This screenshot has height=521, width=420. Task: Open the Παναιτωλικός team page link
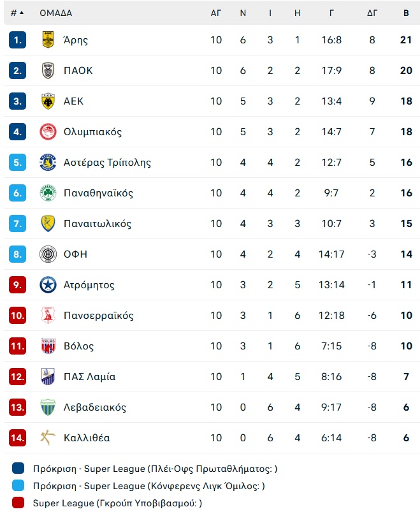98,223
